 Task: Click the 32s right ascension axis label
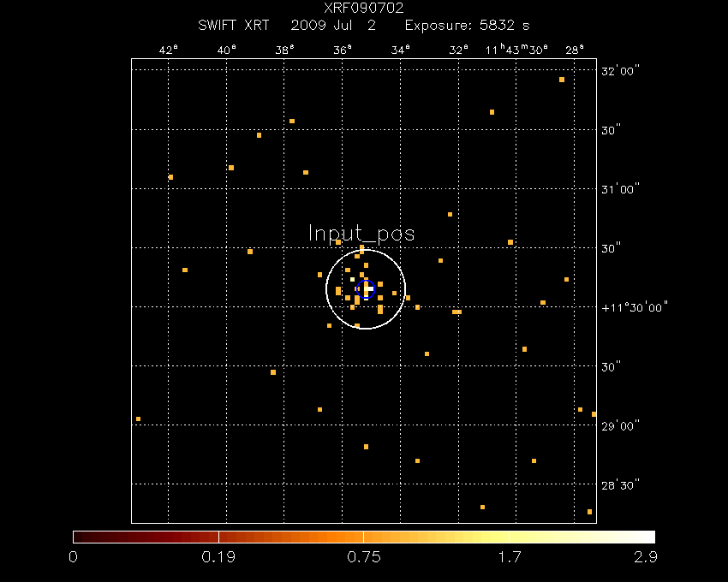coord(459,50)
